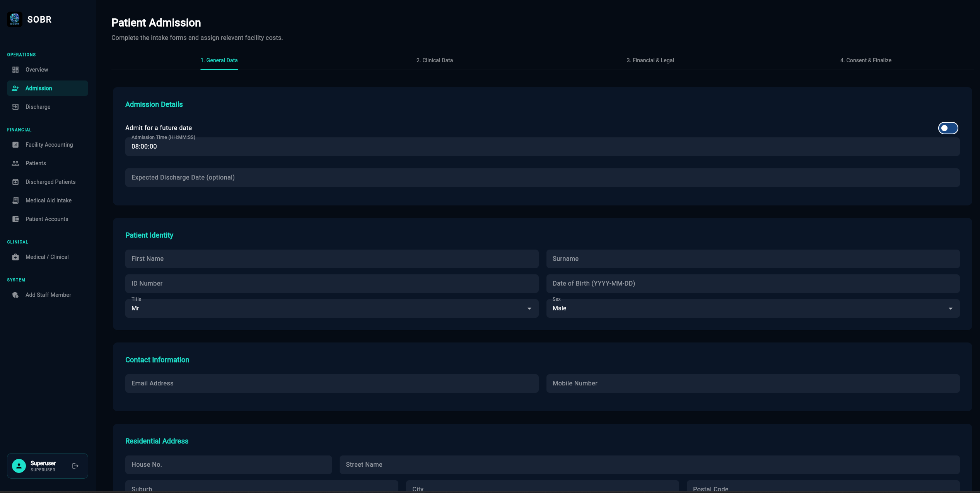Focus the Email Address field

(332, 383)
